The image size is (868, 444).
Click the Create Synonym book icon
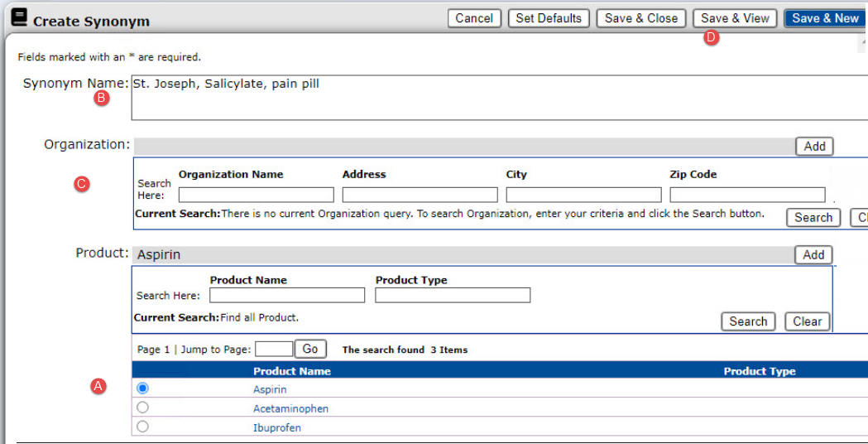(19, 18)
